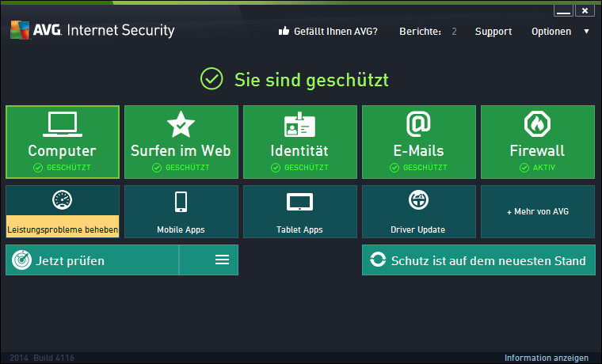
Task: Close the AVG window
Action: pos(585,11)
